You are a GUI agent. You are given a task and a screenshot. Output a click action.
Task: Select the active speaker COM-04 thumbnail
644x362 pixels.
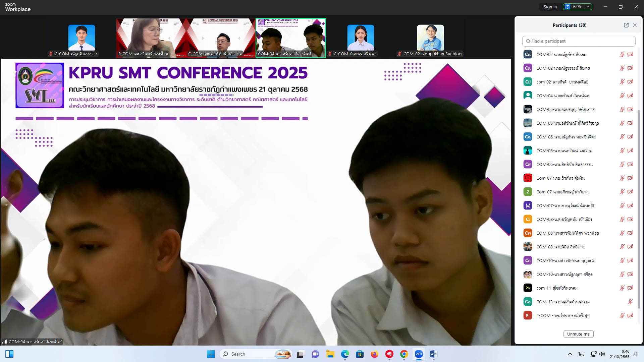point(290,38)
